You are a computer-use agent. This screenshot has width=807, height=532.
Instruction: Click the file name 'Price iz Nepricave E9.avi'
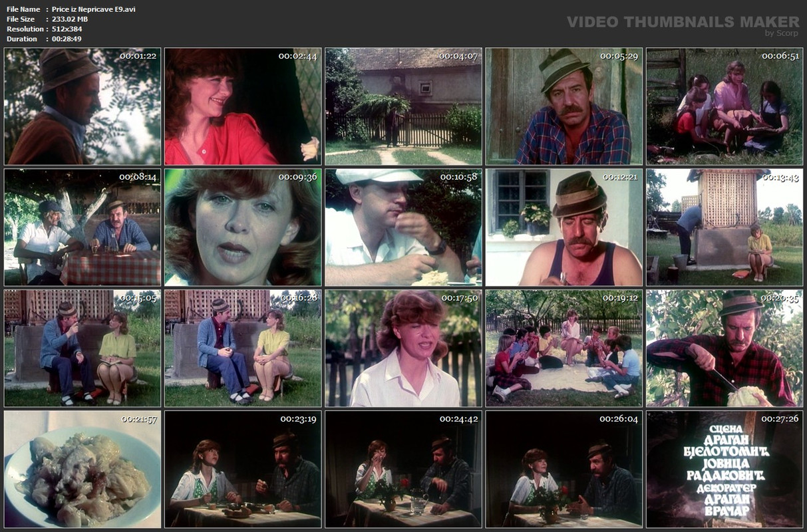(94, 9)
